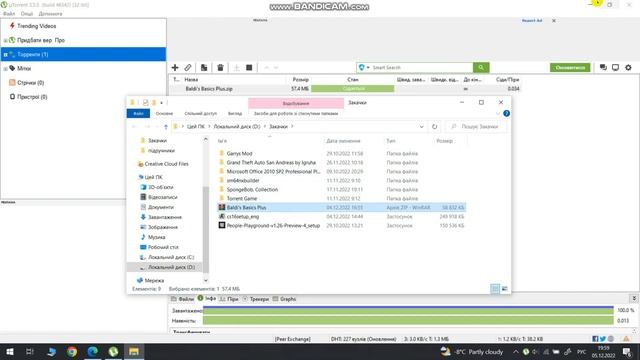Click Локальний диск (D:) in address breadcrumb
The image size is (640, 360).
[237, 127]
